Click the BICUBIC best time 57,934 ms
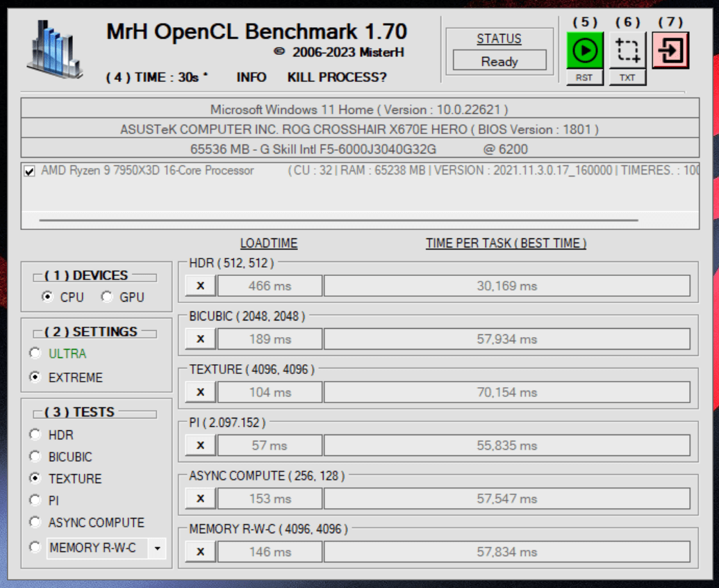This screenshot has height=588, width=719. tap(506, 339)
